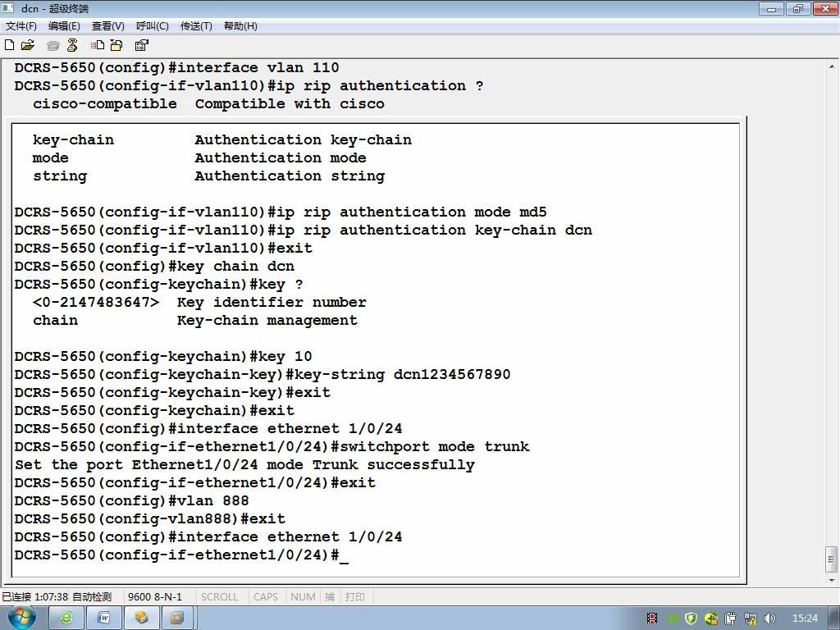Click the HyperTerminal phone taskbar icon
The height and width of the screenshot is (630, 840).
141,619
